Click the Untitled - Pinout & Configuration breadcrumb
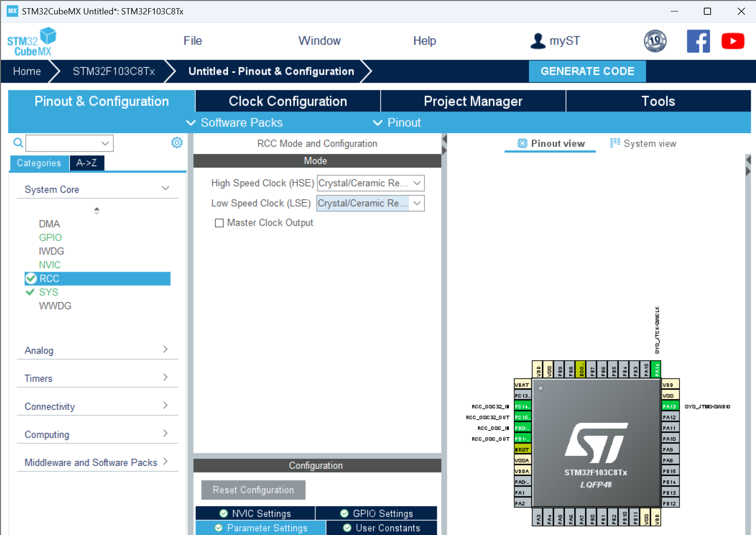 click(271, 71)
